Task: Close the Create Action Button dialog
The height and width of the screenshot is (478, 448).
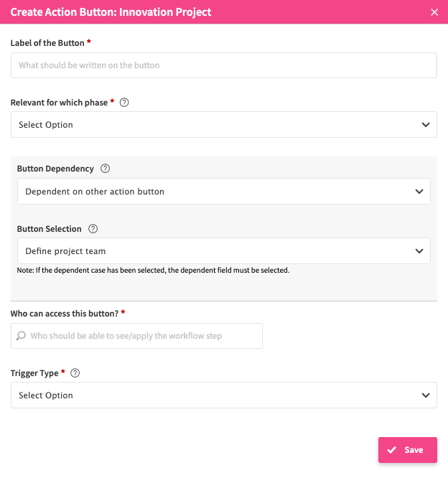Action: point(434,12)
